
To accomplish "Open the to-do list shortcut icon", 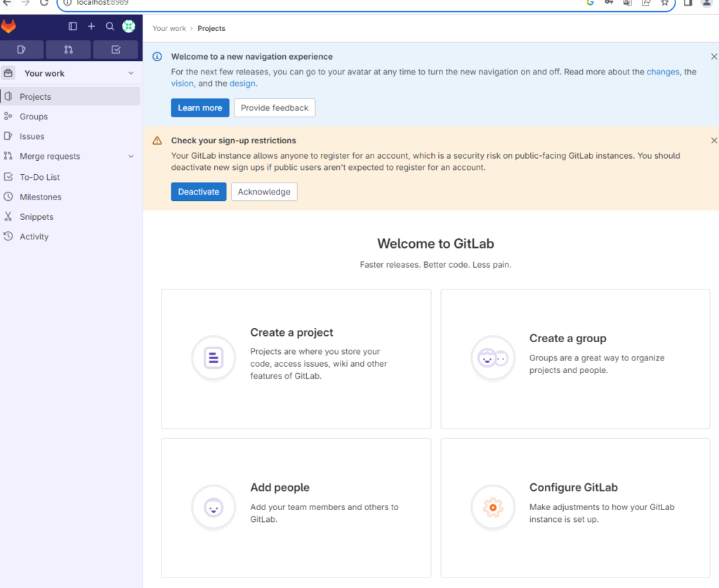I will pyautogui.click(x=116, y=50).
